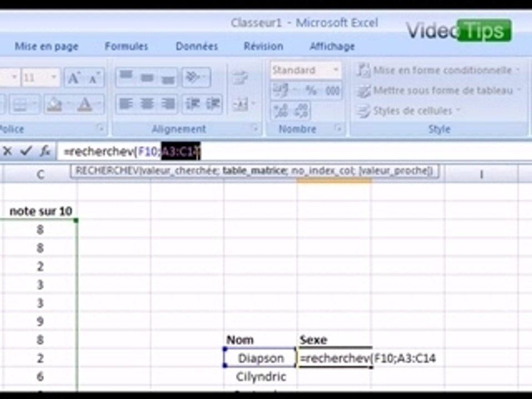Align text to the right
This screenshot has width=532, height=399.
click(x=167, y=104)
